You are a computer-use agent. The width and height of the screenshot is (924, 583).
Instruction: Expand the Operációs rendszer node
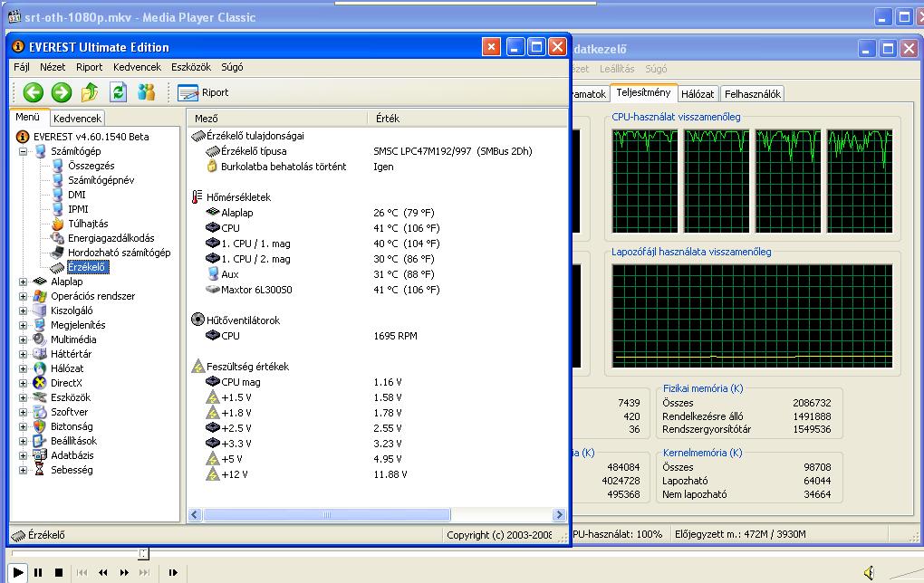(x=23, y=296)
